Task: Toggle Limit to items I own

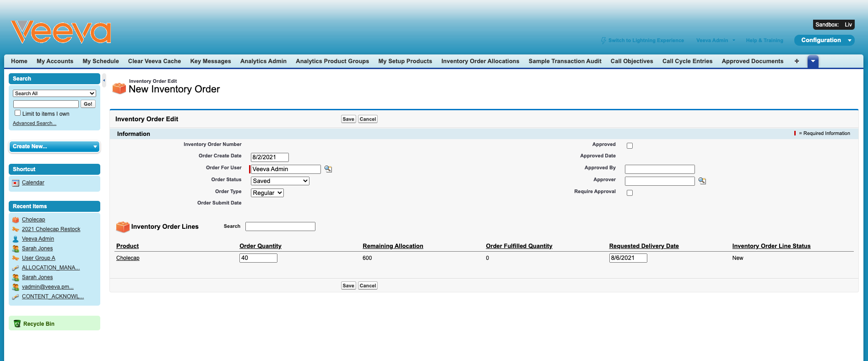Action: pyautogui.click(x=18, y=113)
